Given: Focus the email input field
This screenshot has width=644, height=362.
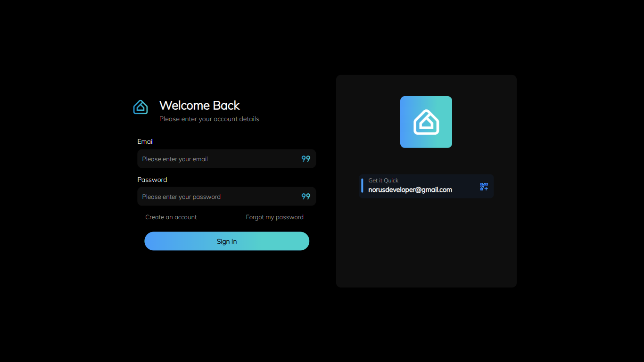Looking at the screenshot, I should click(x=217, y=159).
